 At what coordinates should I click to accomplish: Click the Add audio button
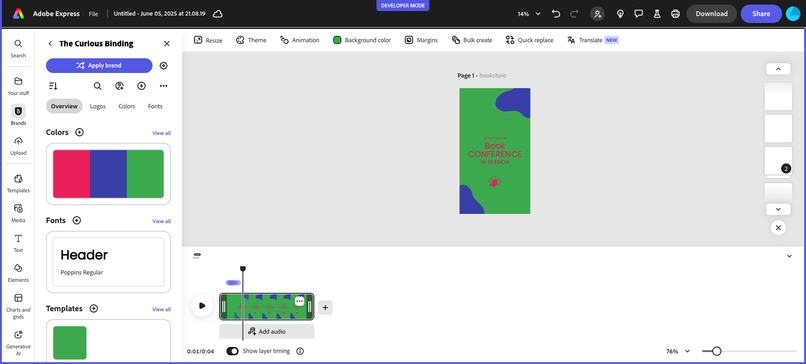click(x=266, y=332)
